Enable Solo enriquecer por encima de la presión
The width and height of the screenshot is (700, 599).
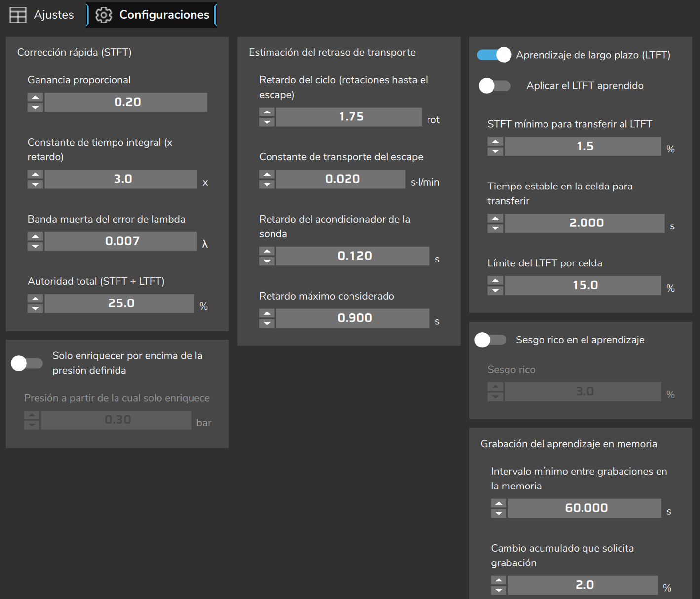click(27, 363)
